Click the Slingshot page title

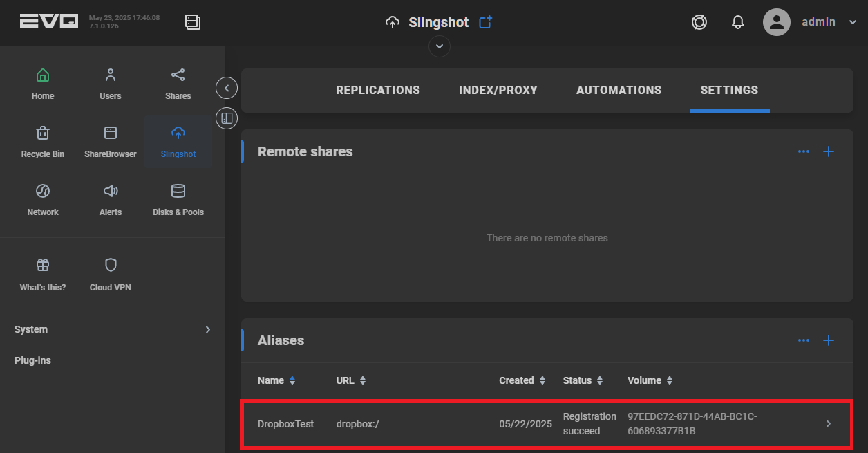coord(439,22)
